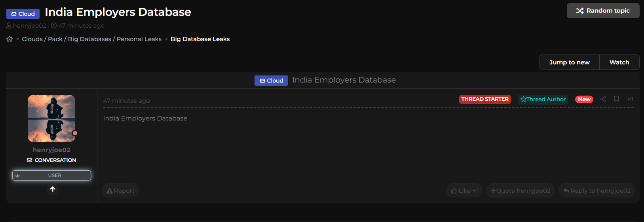
Task: Report this post
Action: (120, 191)
